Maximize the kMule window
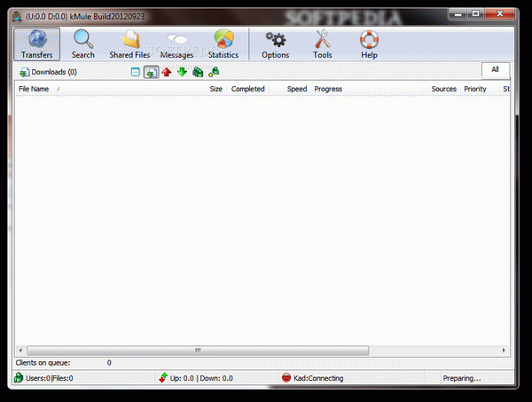Image resolution: width=532 pixels, height=402 pixels. pyautogui.click(x=475, y=13)
